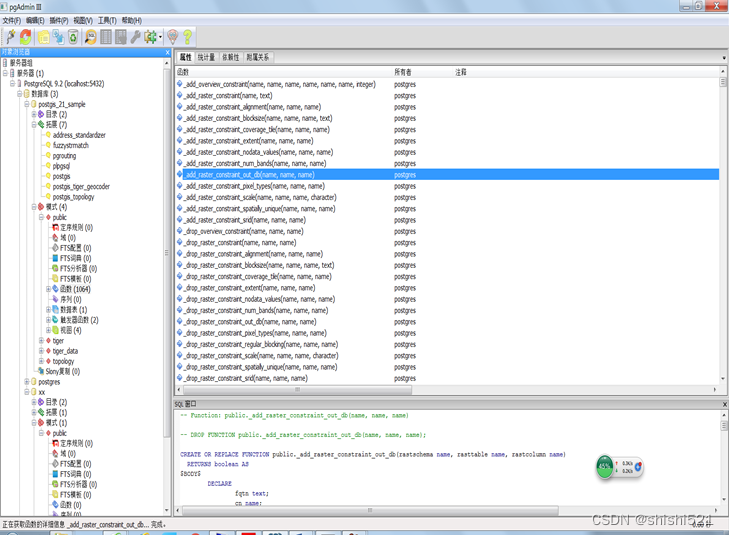This screenshot has height=535, width=729.
Task: Close the SQL pane
Action: pos(724,404)
